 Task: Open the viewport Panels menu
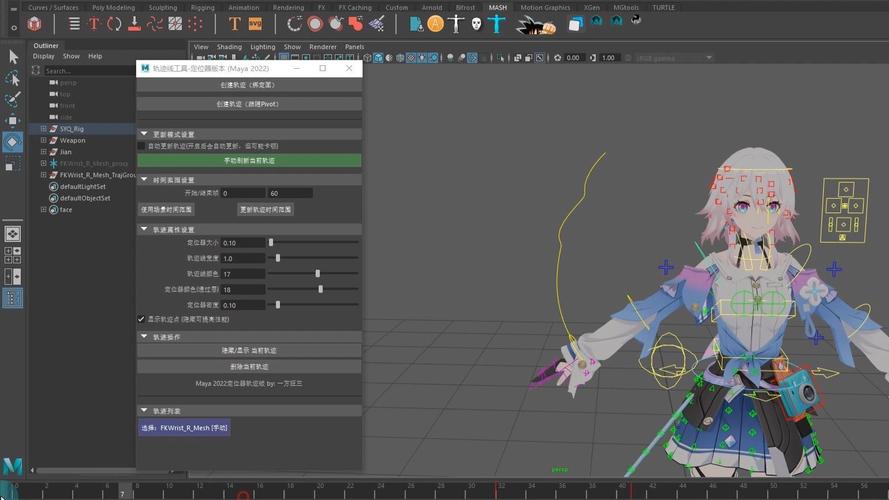click(x=354, y=47)
